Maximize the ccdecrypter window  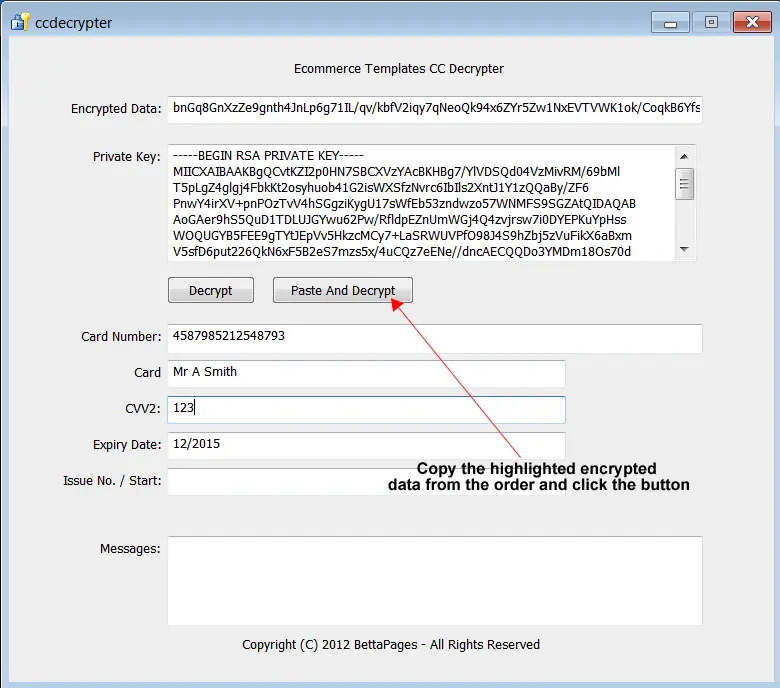coord(711,21)
